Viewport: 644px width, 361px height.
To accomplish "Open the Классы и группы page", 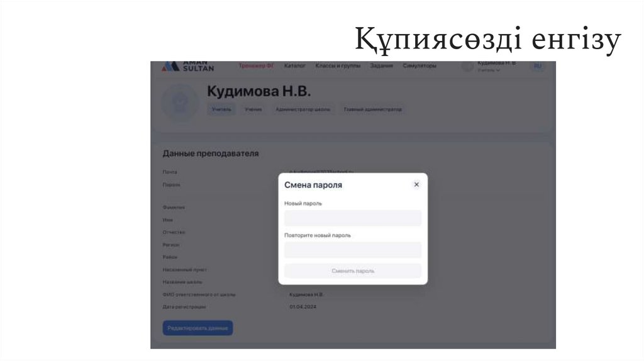I will 338,65.
